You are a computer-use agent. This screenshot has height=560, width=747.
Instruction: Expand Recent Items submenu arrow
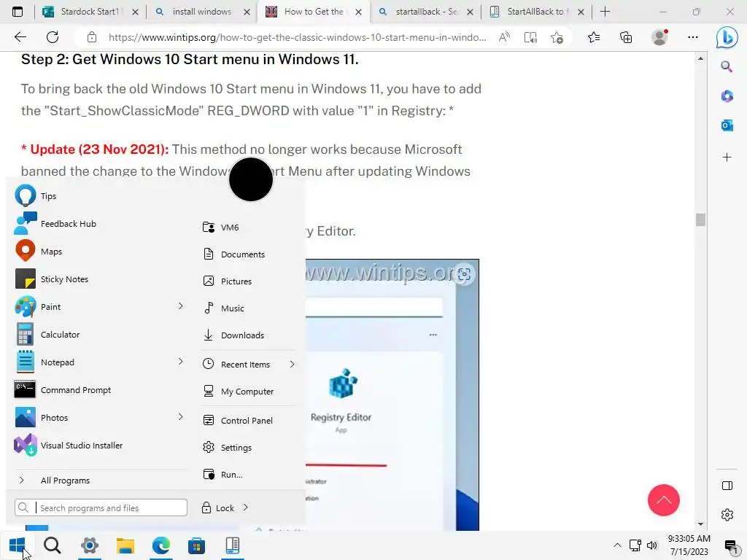pyautogui.click(x=292, y=365)
